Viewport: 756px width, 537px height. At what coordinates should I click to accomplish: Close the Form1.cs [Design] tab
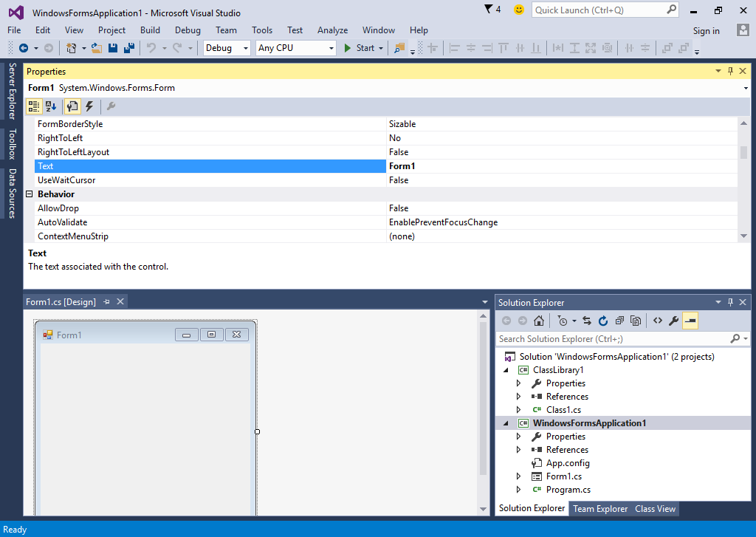120,301
